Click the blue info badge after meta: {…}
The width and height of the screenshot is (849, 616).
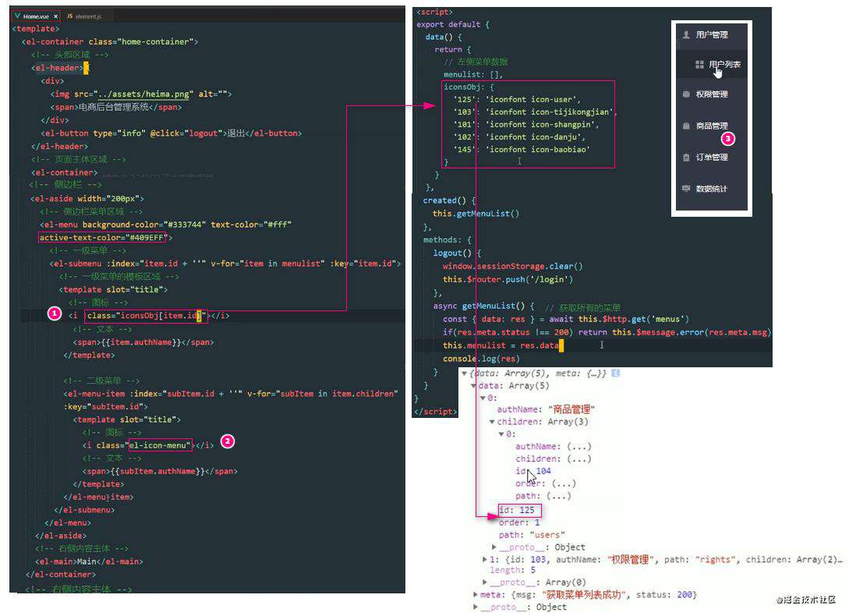616,373
